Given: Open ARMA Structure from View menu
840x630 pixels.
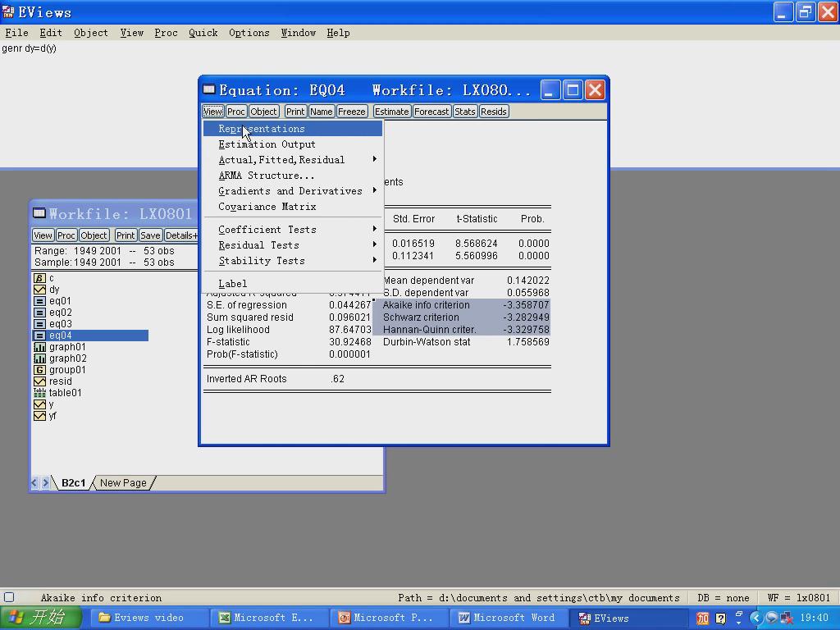Looking at the screenshot, I should click(293, 176).
